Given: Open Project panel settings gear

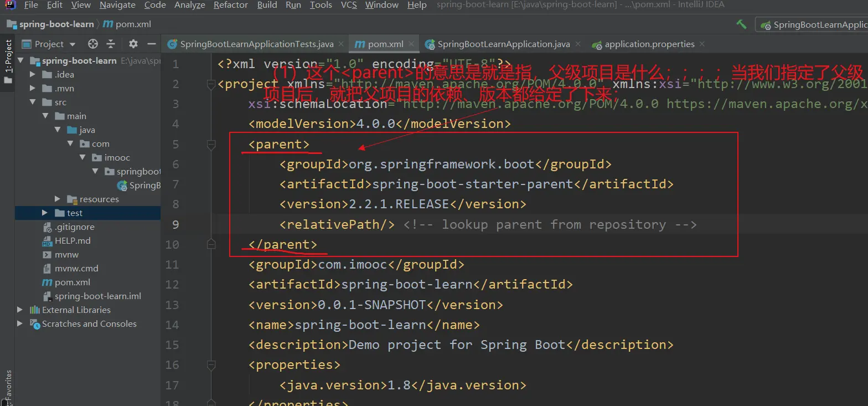Looking at the screenshot, I should [x=133, y=44].
